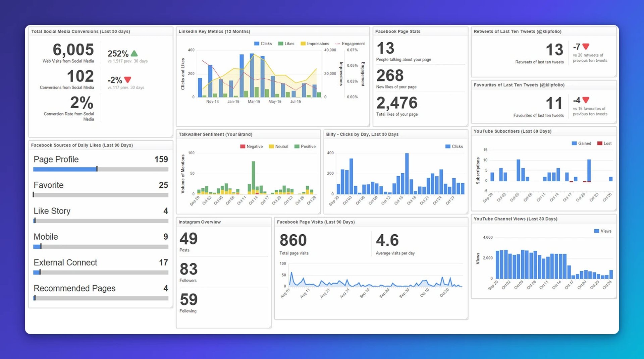Click 11 favourites of last ten tweets
The width and height of the screenshot is (644, 359).
554,103
